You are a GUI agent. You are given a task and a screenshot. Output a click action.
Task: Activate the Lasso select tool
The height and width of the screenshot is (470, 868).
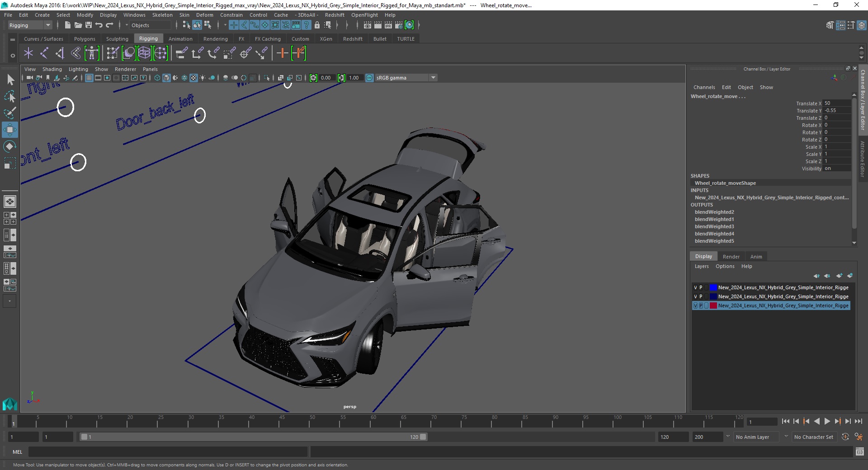(x=10, y=96)
